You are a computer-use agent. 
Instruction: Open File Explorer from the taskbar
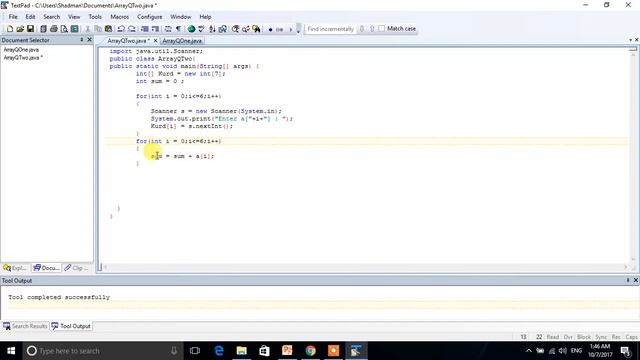click(242, 351)
